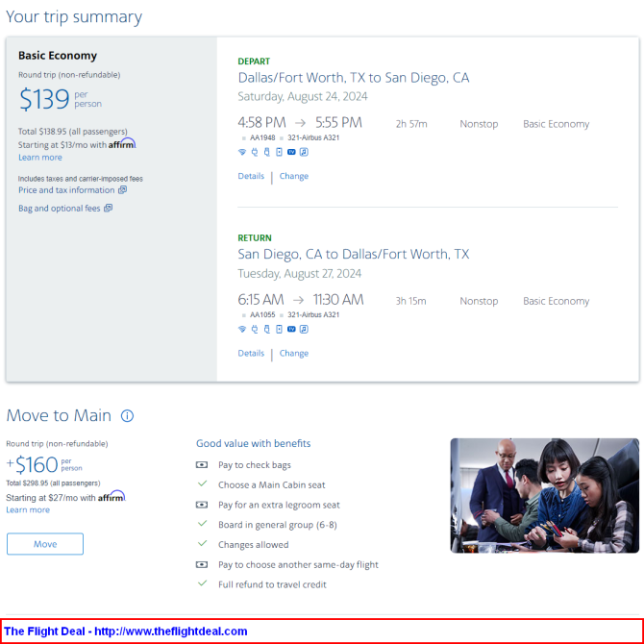Click the 3h 15m flight duration

(x=410, y=301)
